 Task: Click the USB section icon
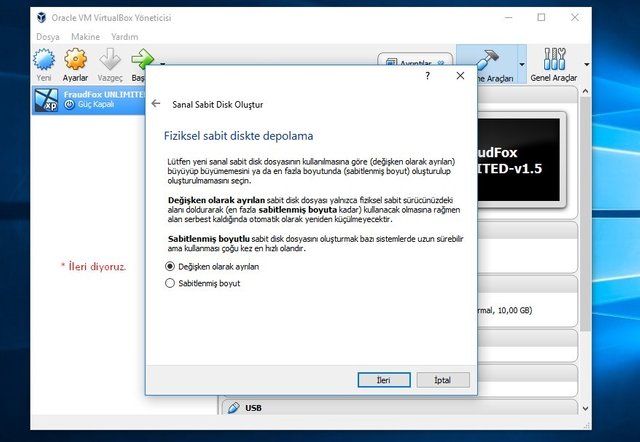[233, 408]
